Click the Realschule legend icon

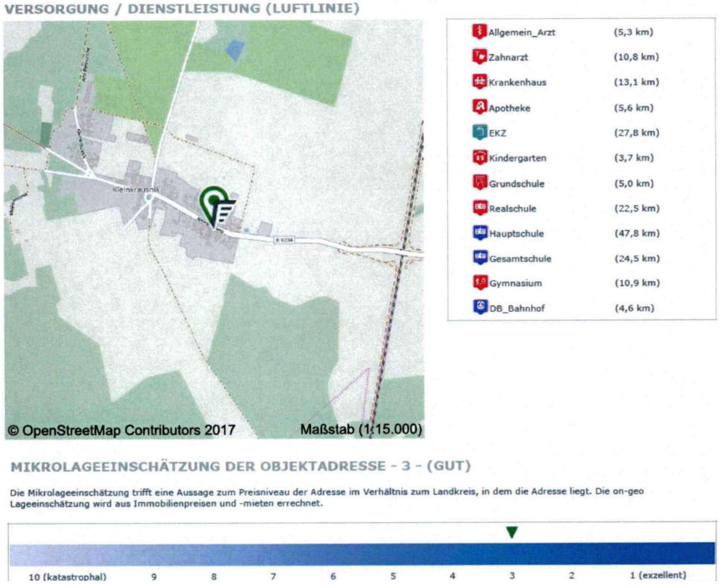click(480, 208)
